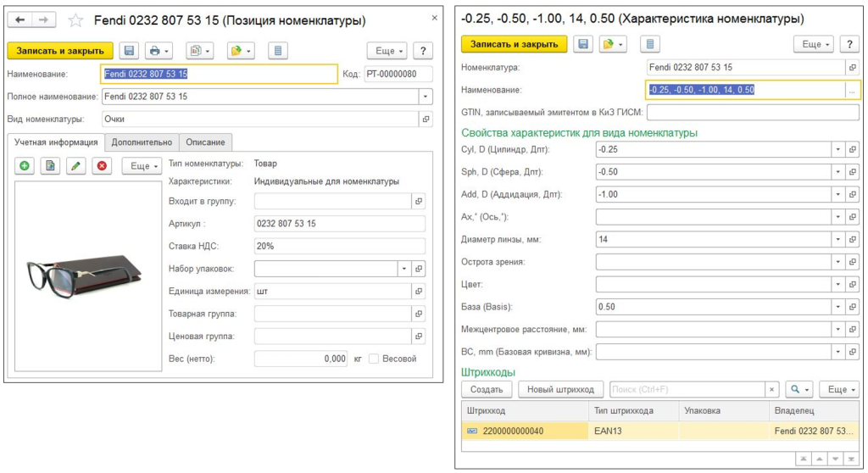
Task: Click the red delete icon above the photo
Action: click(x=102, y=166)
